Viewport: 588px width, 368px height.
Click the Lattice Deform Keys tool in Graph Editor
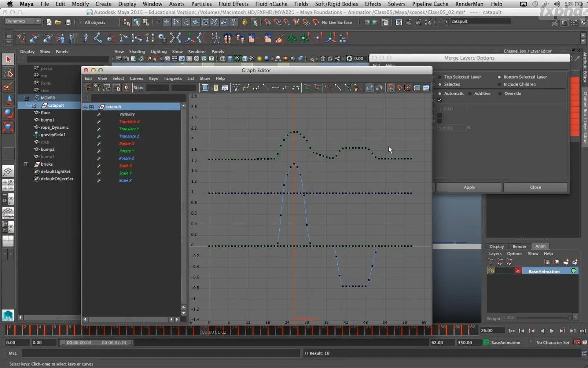(107, 88)
